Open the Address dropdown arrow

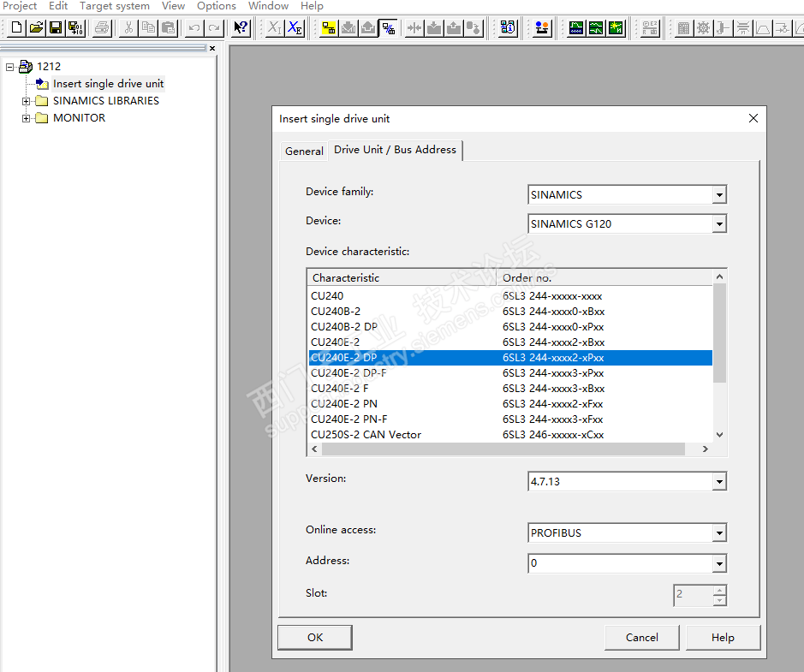coord(719,564)
